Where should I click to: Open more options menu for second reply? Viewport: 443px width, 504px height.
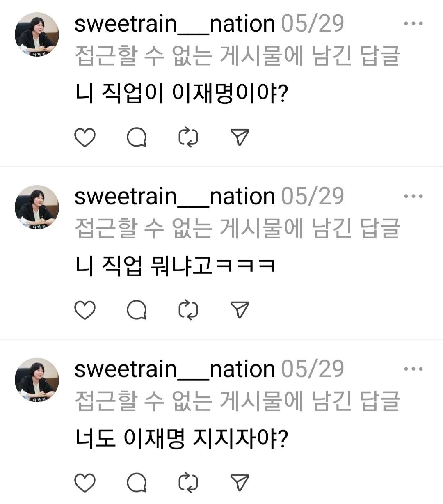[x=413, y=196]
